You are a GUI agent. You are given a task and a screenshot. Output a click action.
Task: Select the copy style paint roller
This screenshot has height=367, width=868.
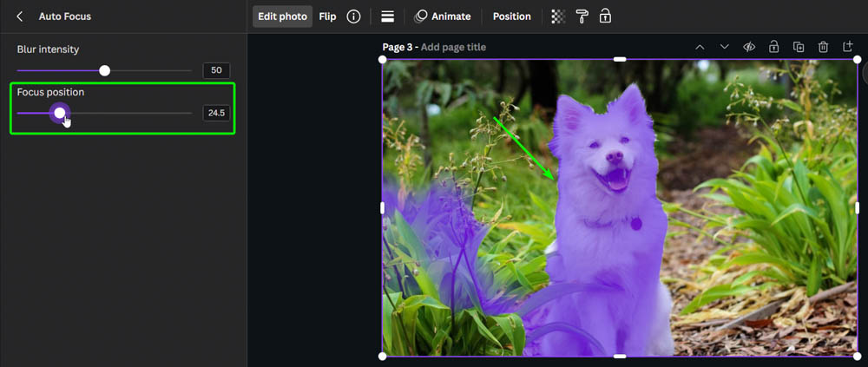(x=582, y=16)
